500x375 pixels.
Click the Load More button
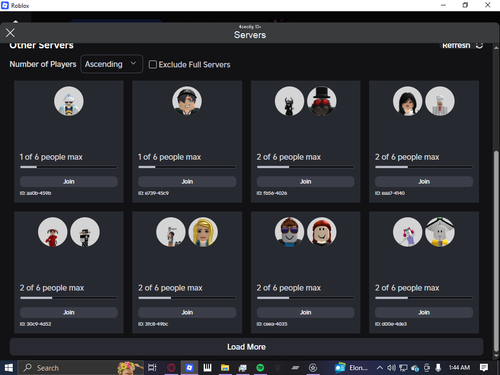click(x=246, y=347)
